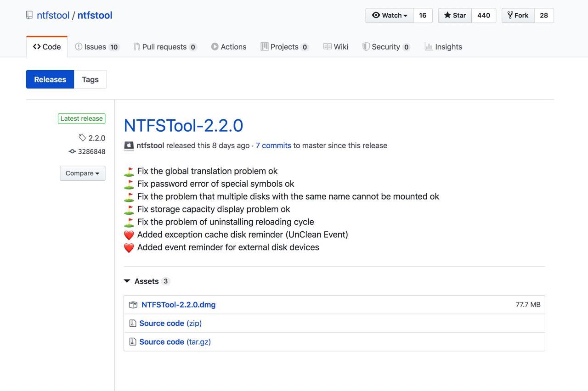Image resolution: width=588 pixels, height=391 pixels.
Task: Open the Wiki tab
Action: (336, 47)
